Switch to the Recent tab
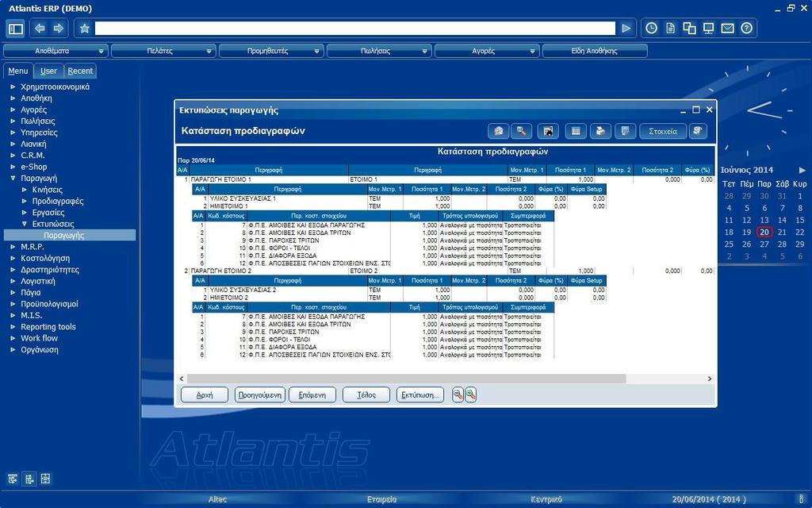Viewport: 812px width, 508px height. click(x=80, y=71)
